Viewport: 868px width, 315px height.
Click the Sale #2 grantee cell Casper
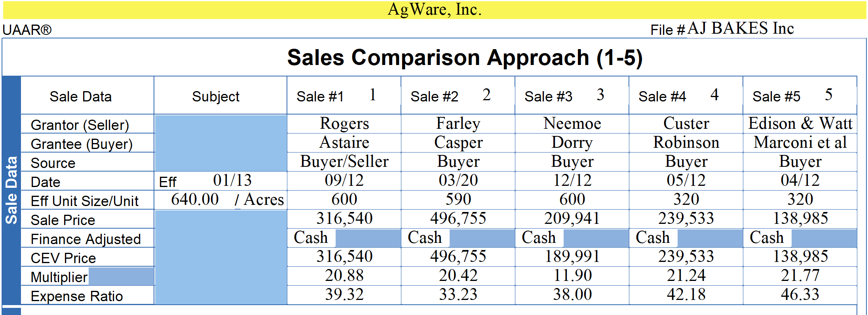(x=458, y=143)
